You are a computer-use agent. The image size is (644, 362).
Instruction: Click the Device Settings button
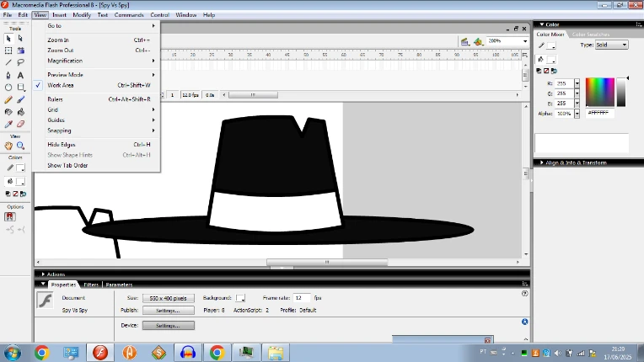169,326
